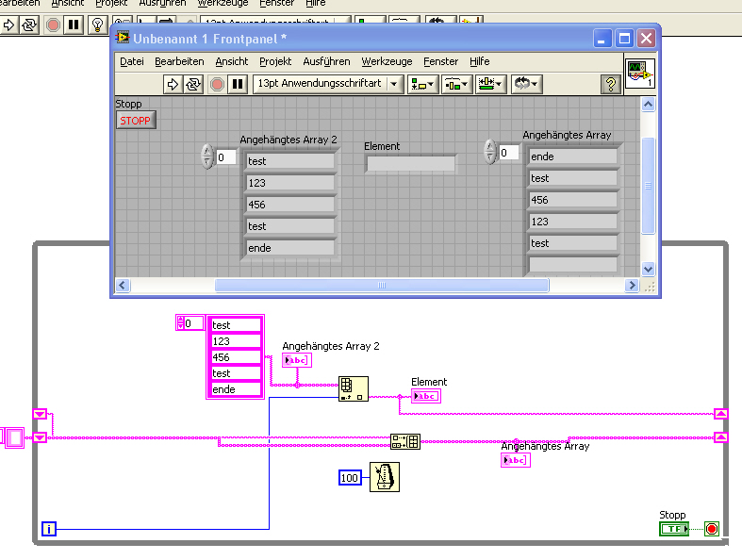Viewport: 742px width, 560px height.
Task: Click index stepper of Angehängtes Array
Action: tap(490, 152)
